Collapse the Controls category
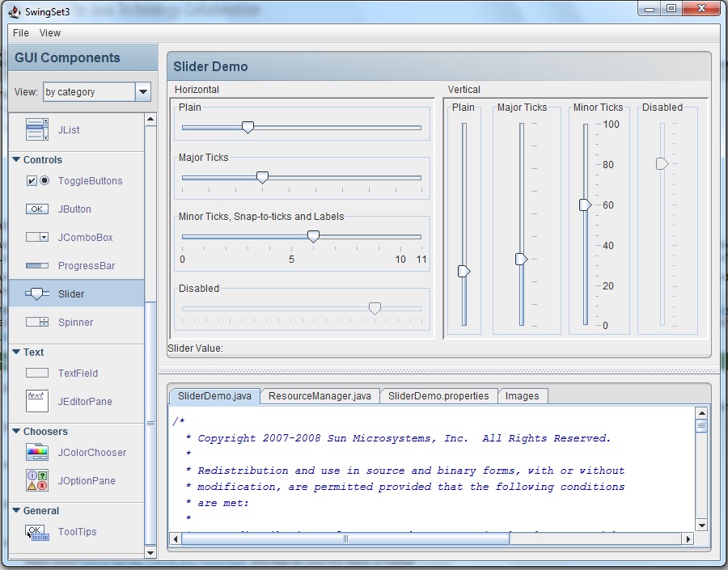 pyautogui.click(x=16, y=159)
